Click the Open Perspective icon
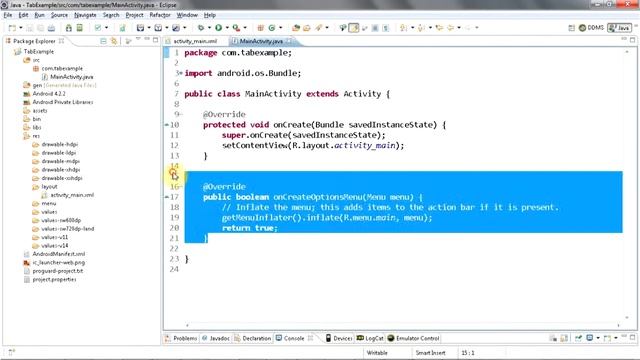Screen dimensions: 640x360 571,28
